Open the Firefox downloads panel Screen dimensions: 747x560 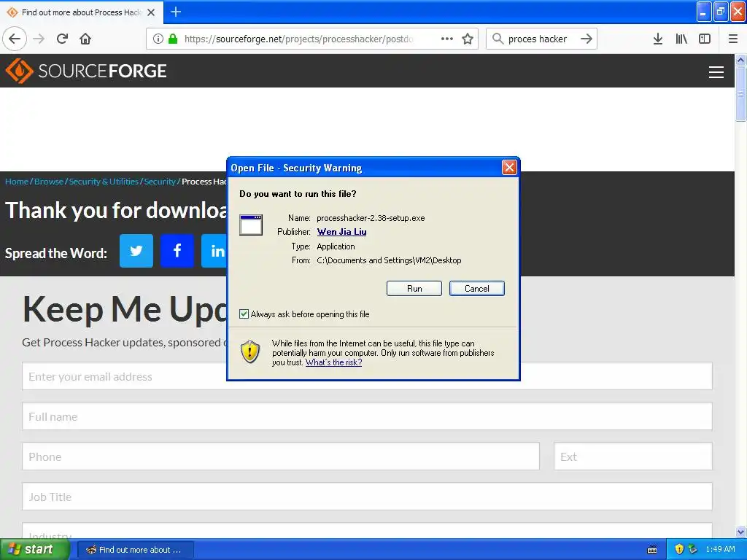click(657, 39)
